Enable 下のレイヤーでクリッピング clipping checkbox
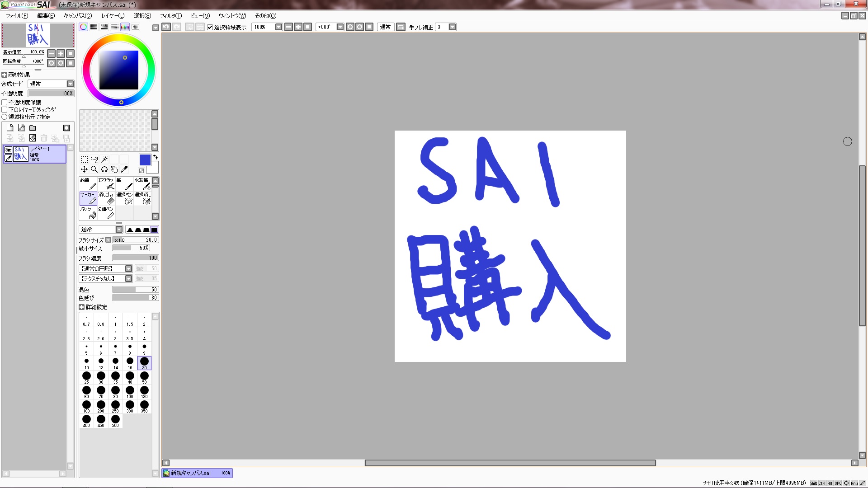The height and width of the screenshot is (488, 868). pyautogui.click(x=5, y=110)
